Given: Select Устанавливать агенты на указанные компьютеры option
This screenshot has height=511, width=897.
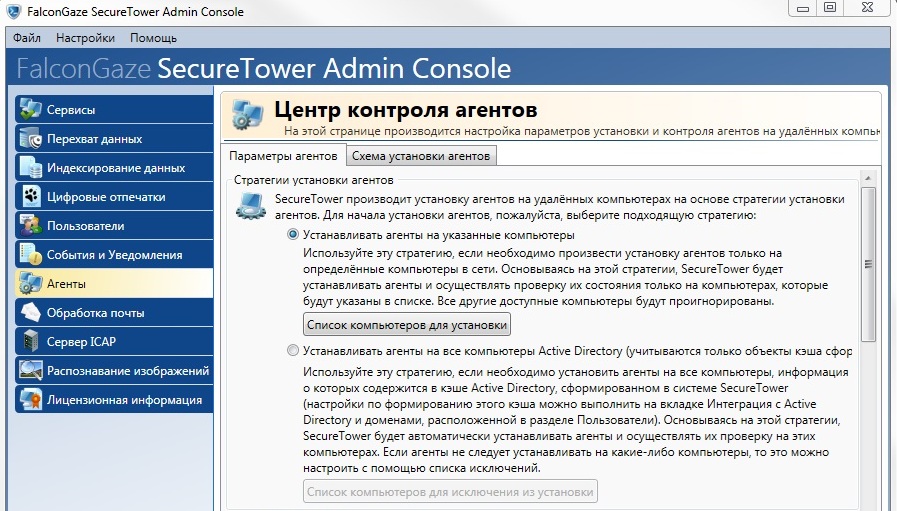Looking at the screenshot, I should point(293,235).
